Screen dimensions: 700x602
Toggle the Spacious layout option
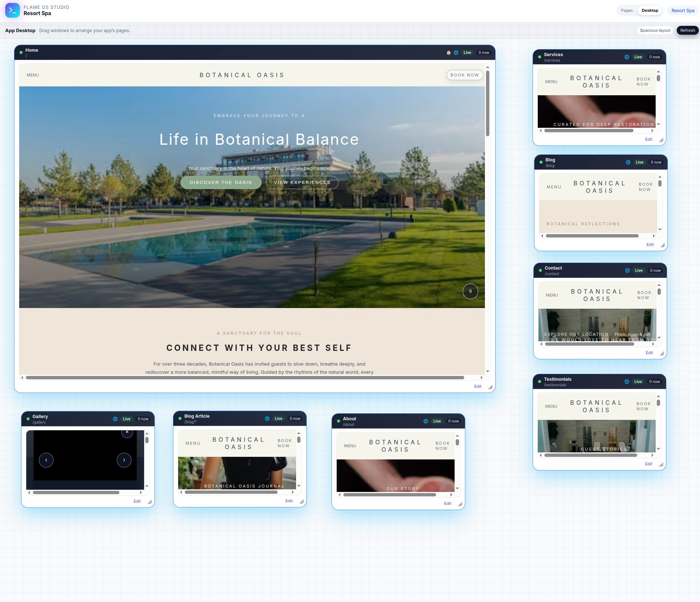[655, 31]
